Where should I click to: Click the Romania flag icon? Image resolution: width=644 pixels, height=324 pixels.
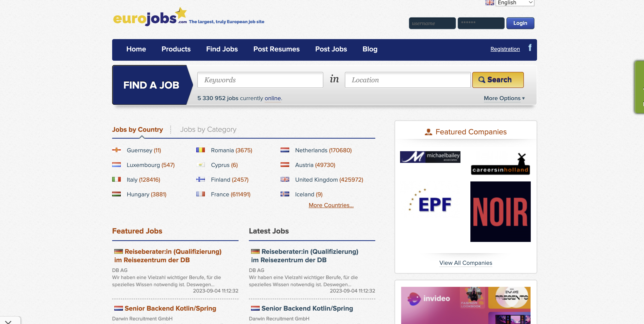click(x=201, y=150)
